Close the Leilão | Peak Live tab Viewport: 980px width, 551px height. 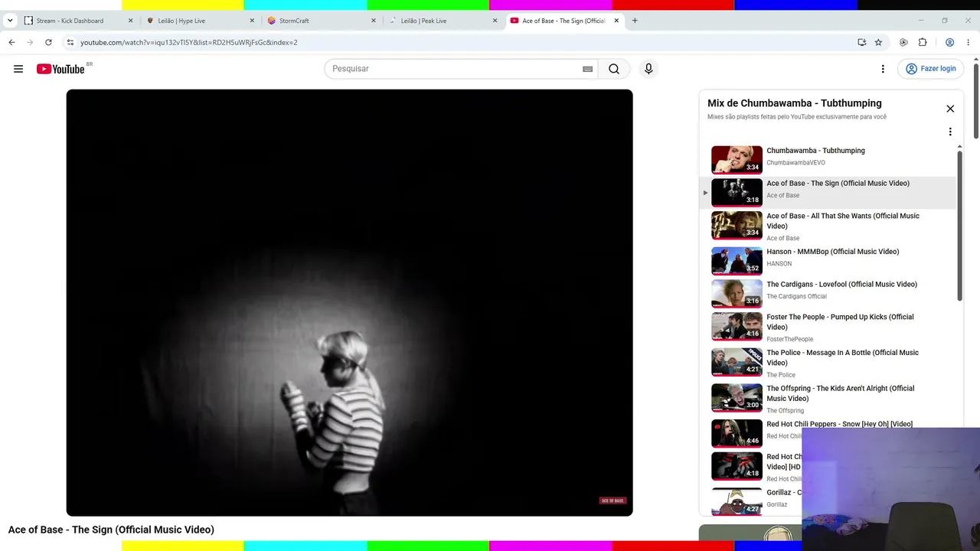point(495,21)
